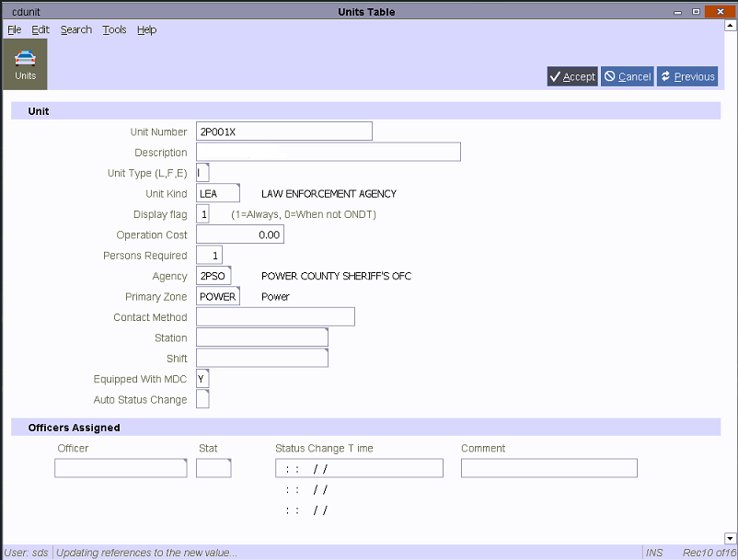Click the Operation Cost field
This screenshot has width=738, height=560.
[240, 234]
